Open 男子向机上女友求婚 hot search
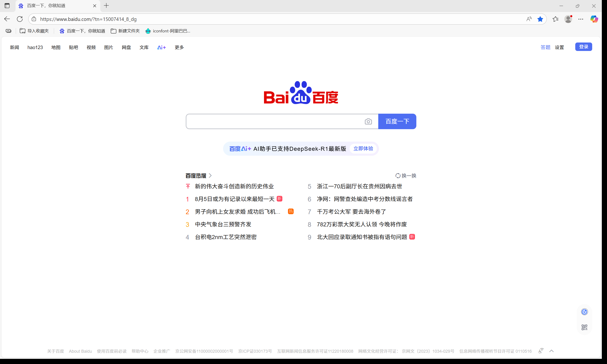607x364 pixels. [237, 212]
